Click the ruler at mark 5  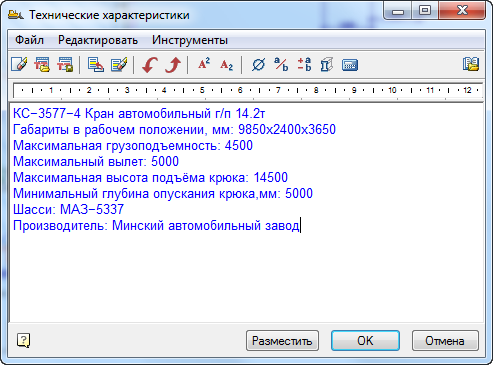[202, 90]
